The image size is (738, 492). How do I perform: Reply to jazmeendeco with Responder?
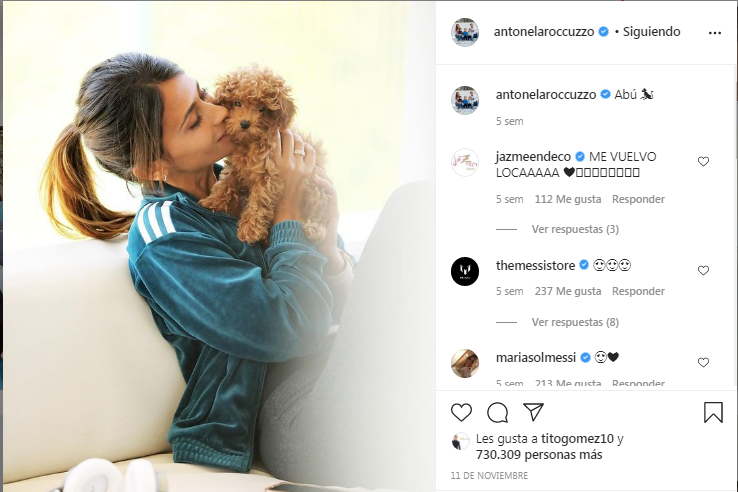(x=638, y=199)
